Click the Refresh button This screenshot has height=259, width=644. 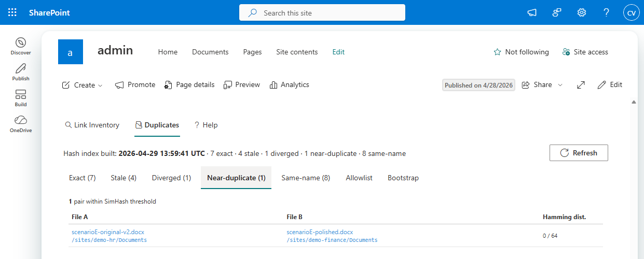click(579, 153)
